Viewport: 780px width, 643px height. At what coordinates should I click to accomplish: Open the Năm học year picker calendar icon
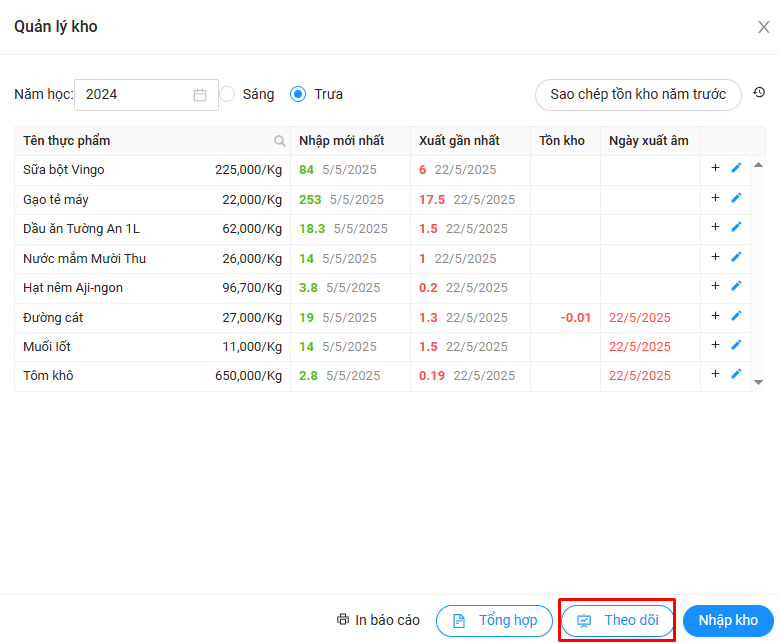pos(200,95)
